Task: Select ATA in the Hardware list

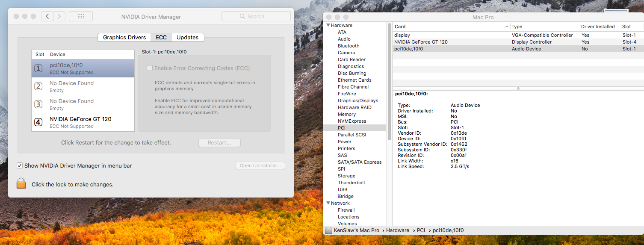Action: pos(342,32)
